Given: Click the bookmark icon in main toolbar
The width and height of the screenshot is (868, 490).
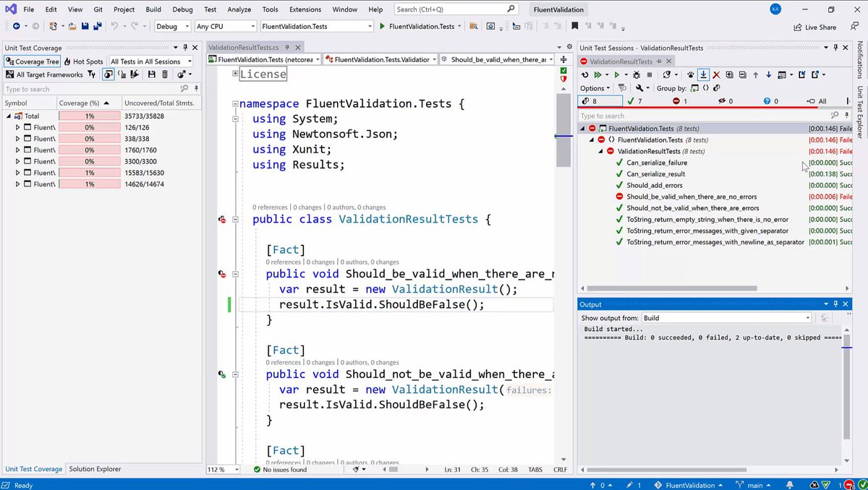Looking at the screenshot, I should (574, 27).
